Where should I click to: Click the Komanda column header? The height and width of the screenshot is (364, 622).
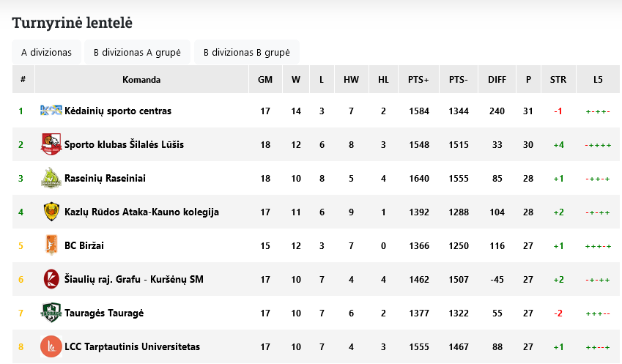tap(141, 79)
